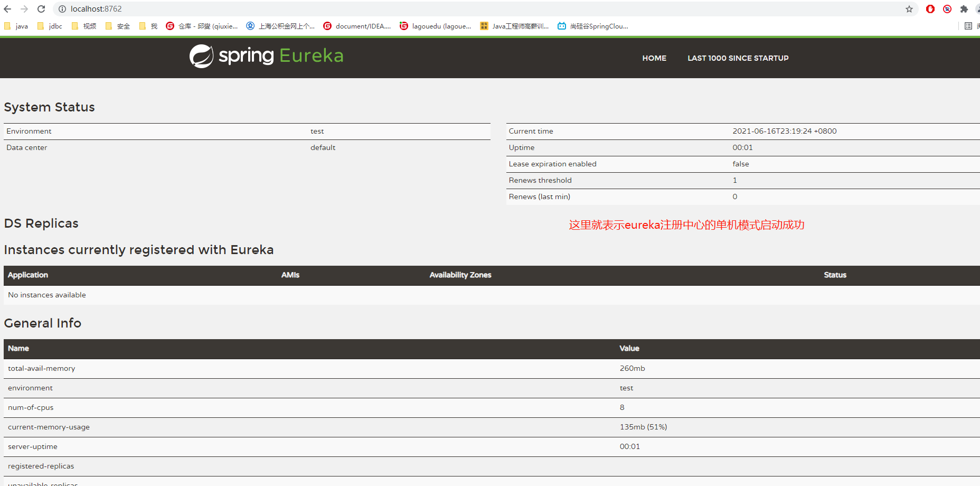Open site info icon beside localhost:8762
This screenshot has width=980, height=486.
pyautogui.click(x=62, y=9)
